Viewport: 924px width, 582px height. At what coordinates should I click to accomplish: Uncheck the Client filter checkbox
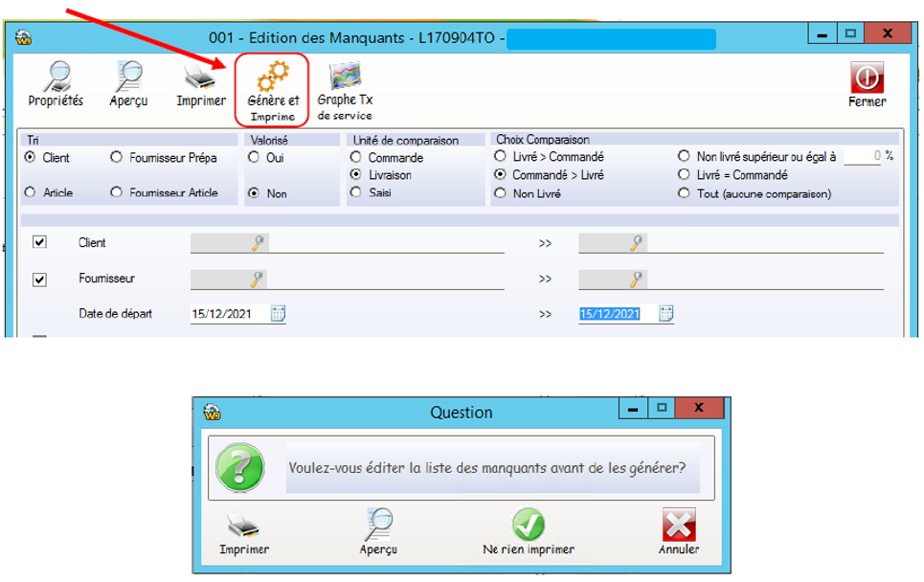click(x=39, y=243)
